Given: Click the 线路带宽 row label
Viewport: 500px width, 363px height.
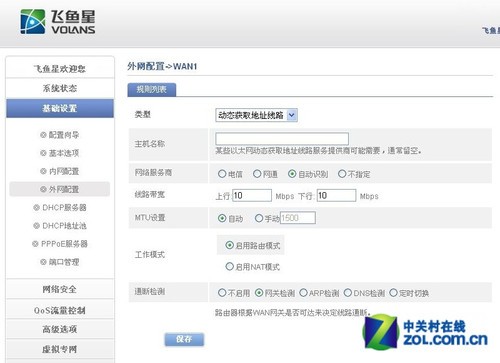Looking at the screenshot, I should (150, 195).
